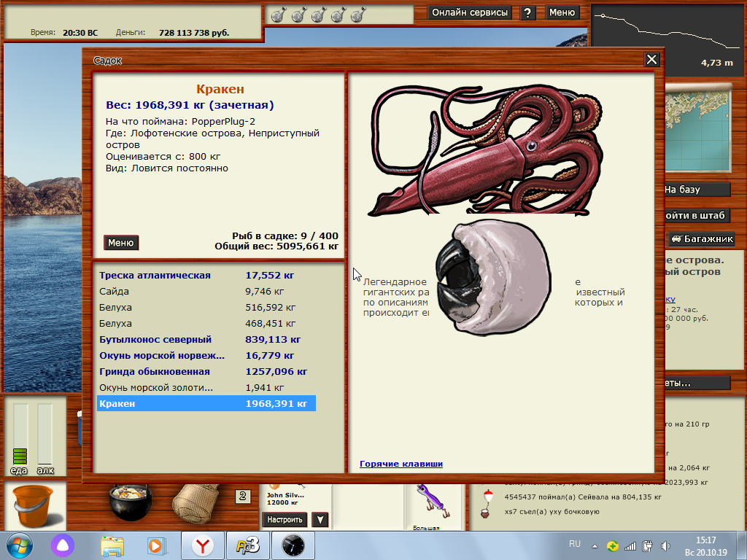Open the Багажник trunk button
Image resolution: width=747 pixels, height=560 pixels.
coord(702,239)
